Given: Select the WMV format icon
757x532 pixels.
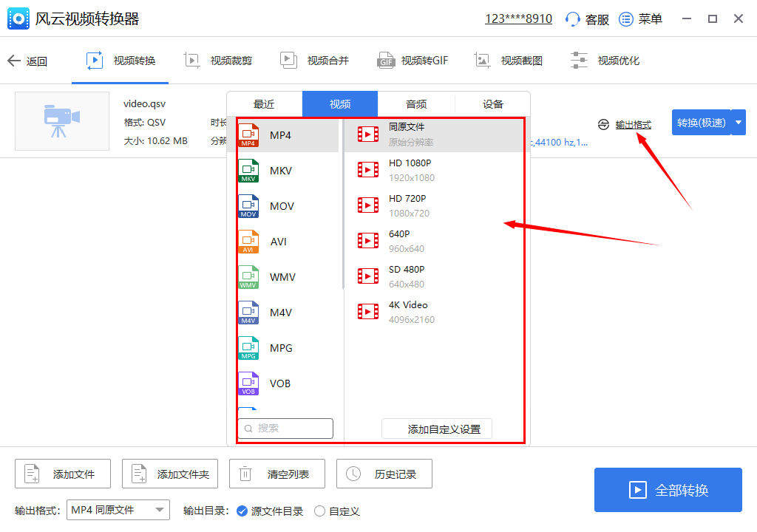Looking at the screenshot, I should click(x=249, y=277).
